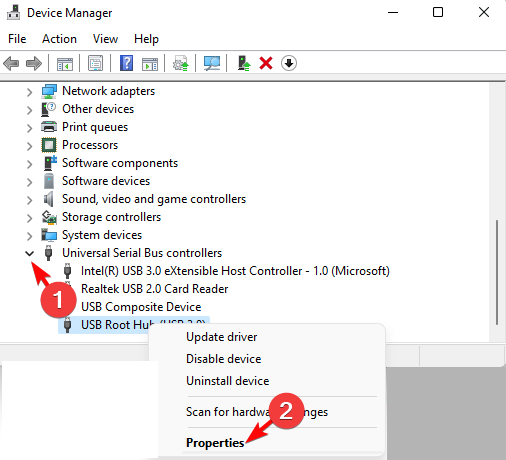
Task: Expand the Network adapters node
Action: [30, 92]
